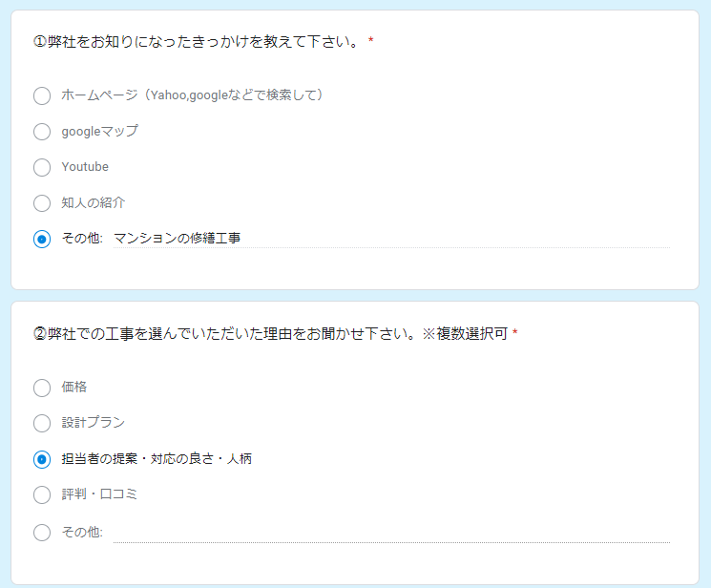The image size is (711, 588).
Task: Select 知人の紹介 radio option
Action: 42,203
